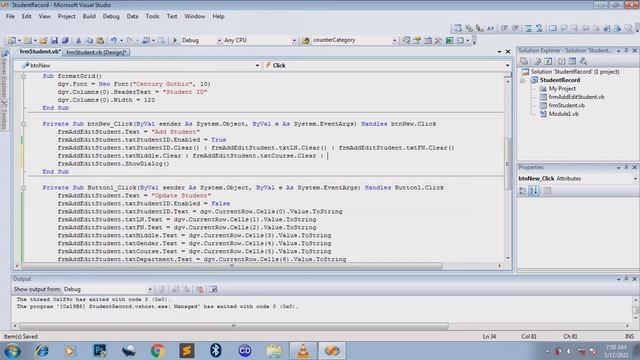Click the Open File toolbar icon
Image resolution: width=640 pixels, height=360 pixels.
(x=43, y=40)
